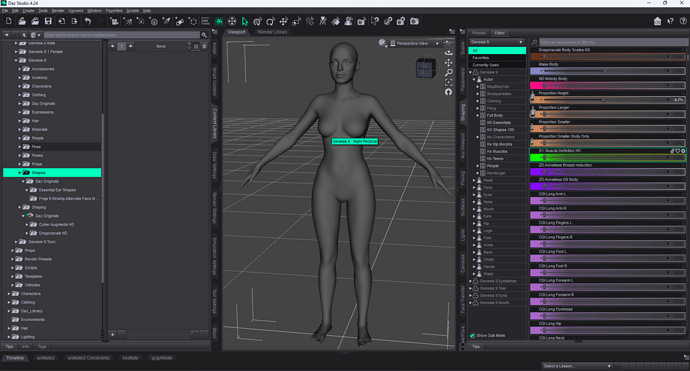
Task: Select the Translate four-arrow tool
Action: (x=283, y=21)
